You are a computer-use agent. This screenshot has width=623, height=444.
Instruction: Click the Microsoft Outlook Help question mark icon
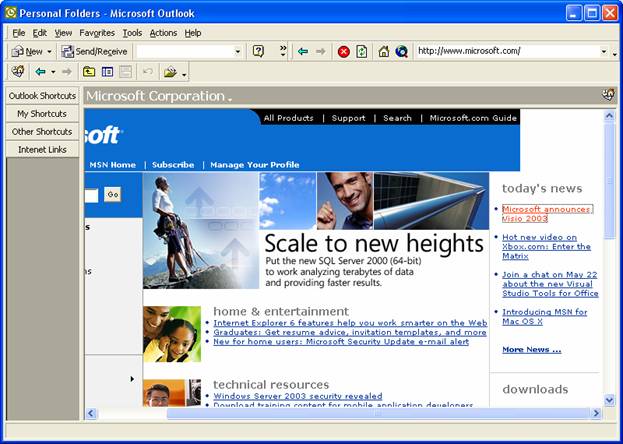tap(258, 51)
